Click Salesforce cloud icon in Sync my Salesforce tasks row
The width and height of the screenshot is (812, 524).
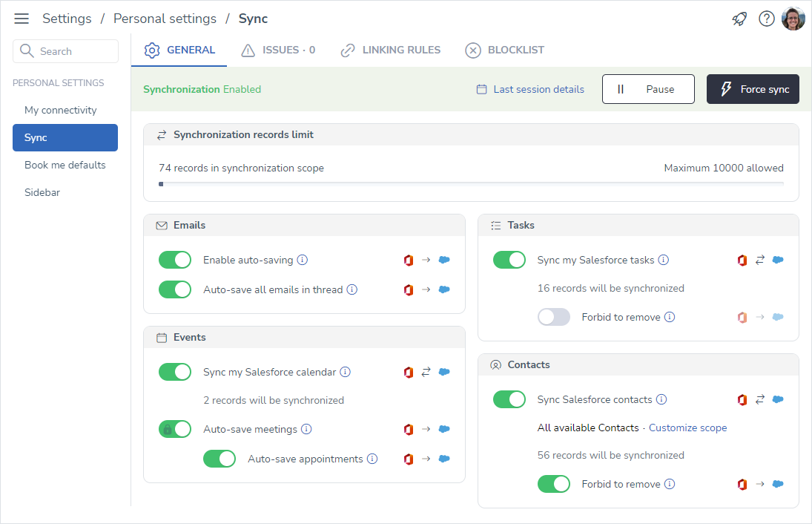point(778,260)
